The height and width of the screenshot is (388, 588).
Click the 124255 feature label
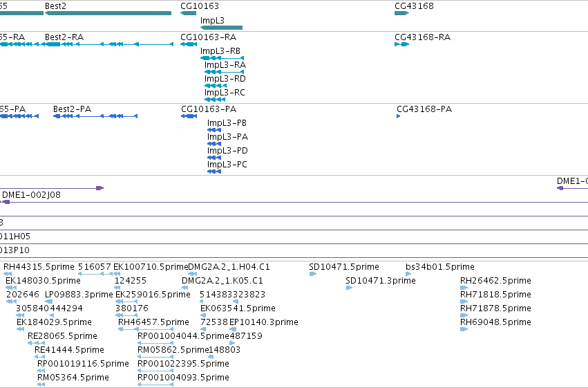[130, 281]
